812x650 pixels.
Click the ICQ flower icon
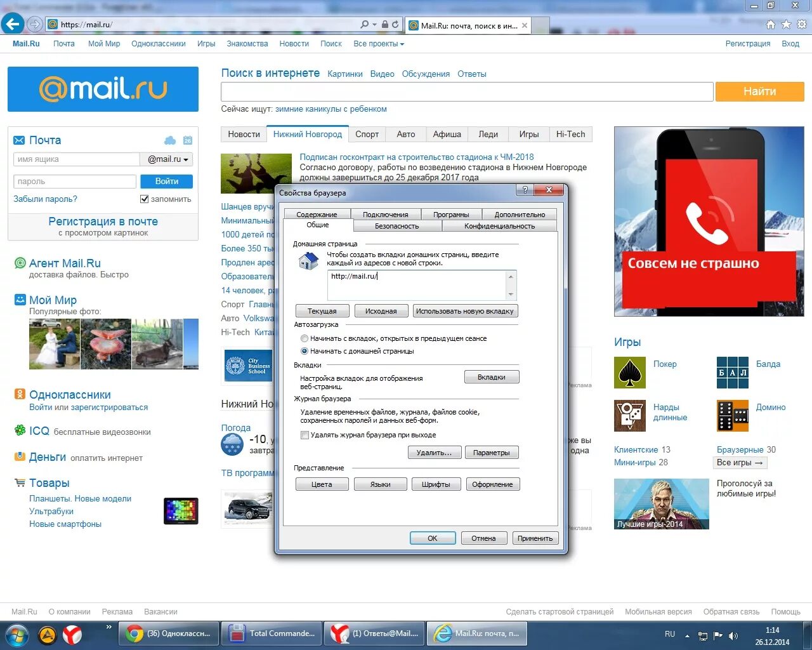tap(20, 430)
